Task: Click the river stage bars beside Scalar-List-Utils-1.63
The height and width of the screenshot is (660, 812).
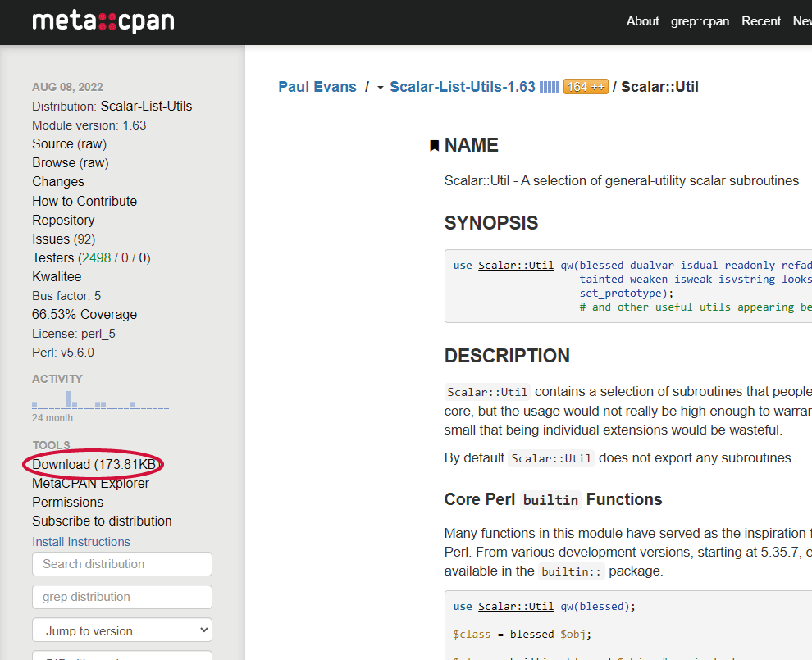Action: pos(548,86)
